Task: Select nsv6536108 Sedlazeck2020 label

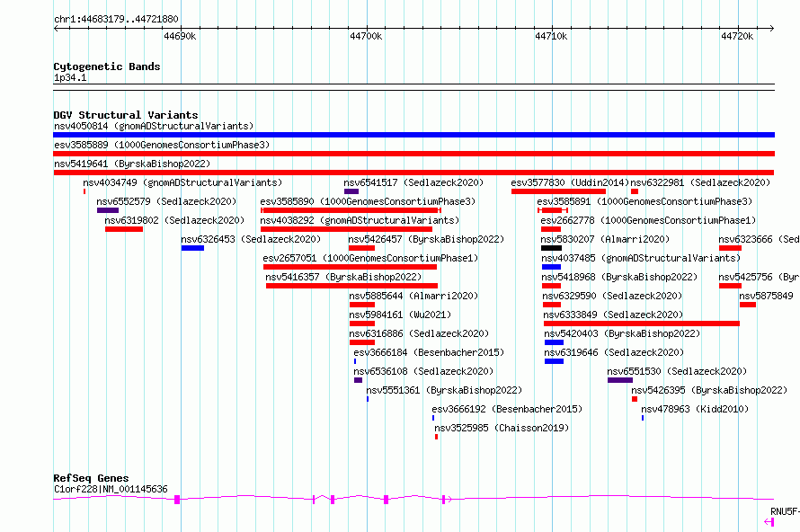Action: click(x=423, y=371)
